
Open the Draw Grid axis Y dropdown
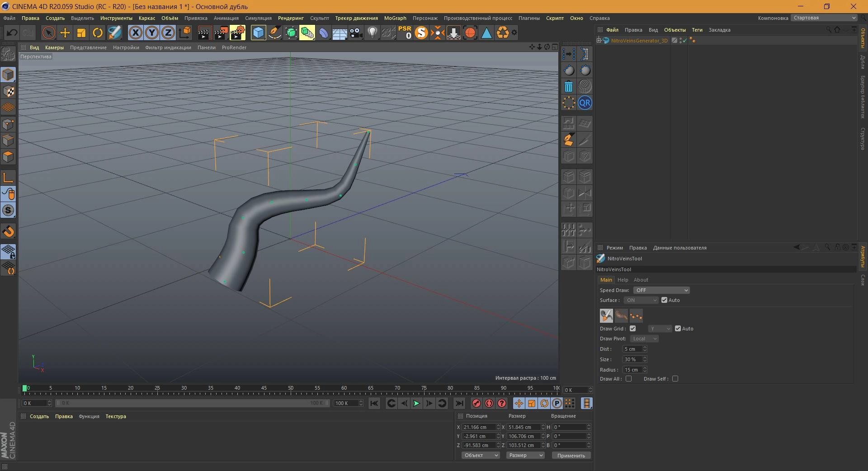[x=660, y=329]
